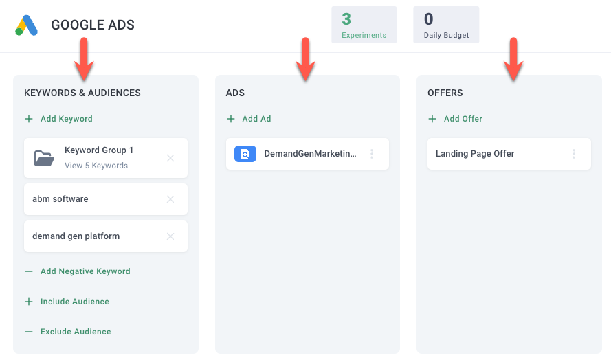
Task: Click the minus icon beside Exclude Audience
Action: pos(29,332)
